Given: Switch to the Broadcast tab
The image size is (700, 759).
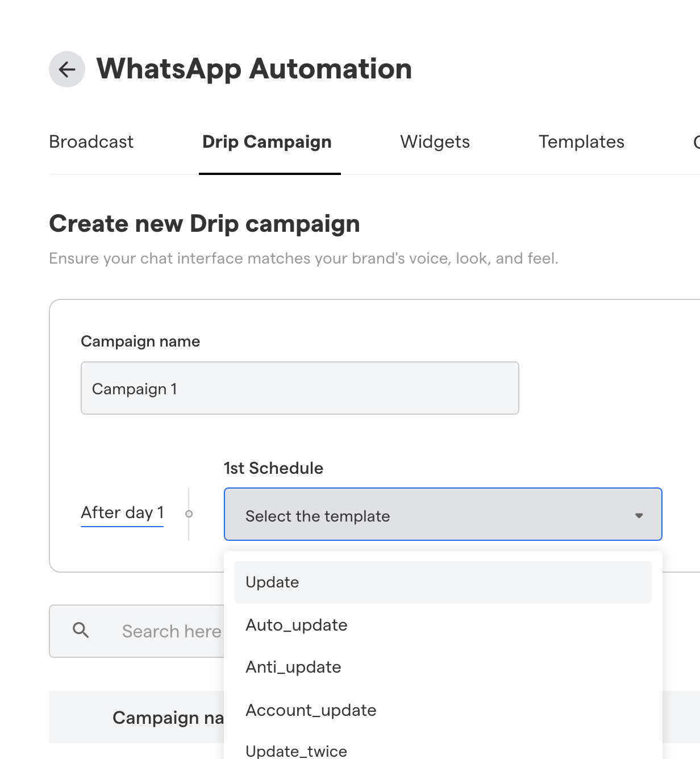Looking at the screenshot, I should 91,142.
